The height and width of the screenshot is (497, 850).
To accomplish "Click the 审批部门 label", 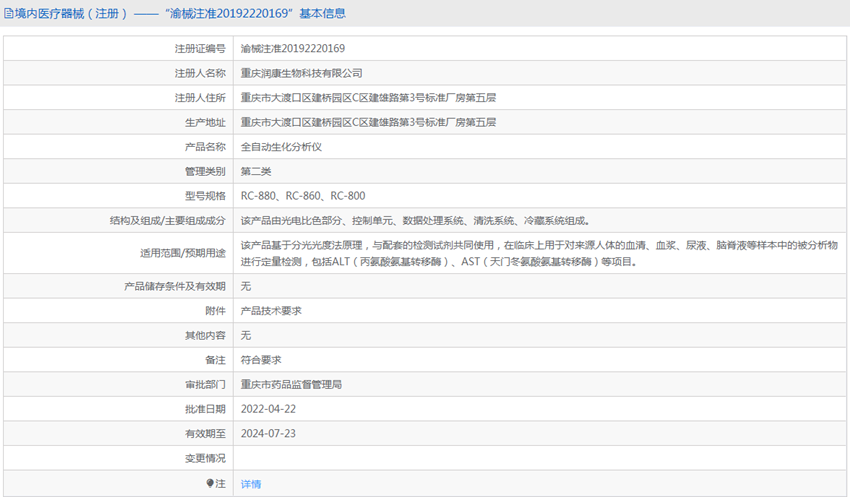I will [205, 384].
